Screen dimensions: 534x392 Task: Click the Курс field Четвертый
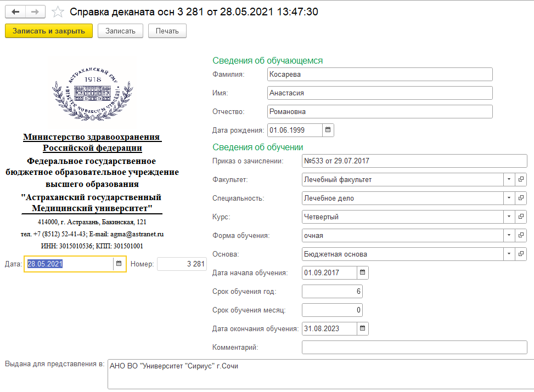(402, 217)
